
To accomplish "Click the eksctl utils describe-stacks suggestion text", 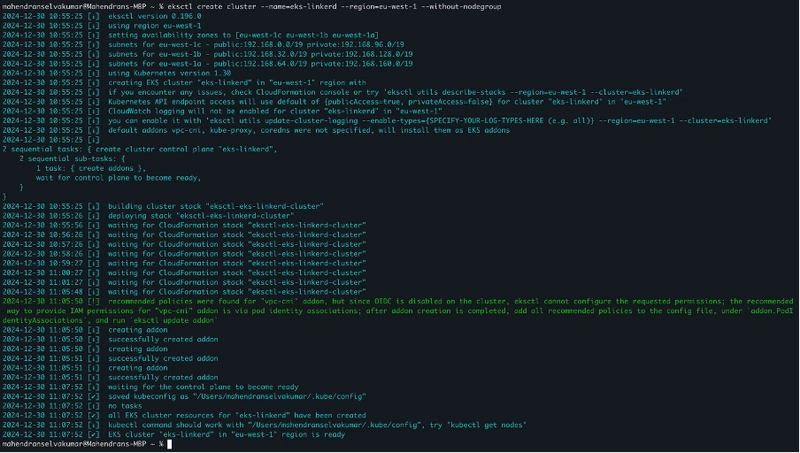I will coord(535,92).
